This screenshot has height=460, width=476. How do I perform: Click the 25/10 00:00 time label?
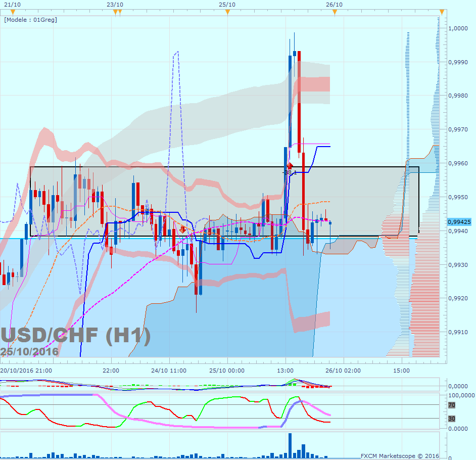(x=227, y=371)
